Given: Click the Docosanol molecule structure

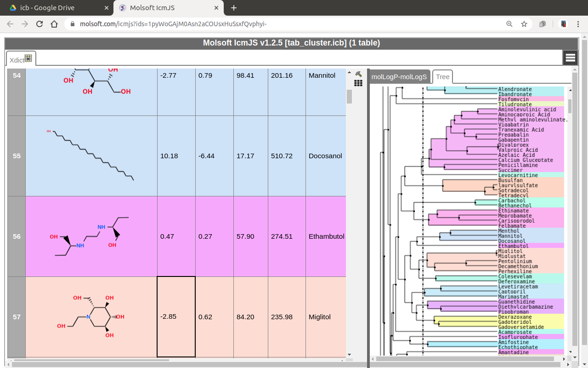Looking at the screenshot, I should coord(91,156).
